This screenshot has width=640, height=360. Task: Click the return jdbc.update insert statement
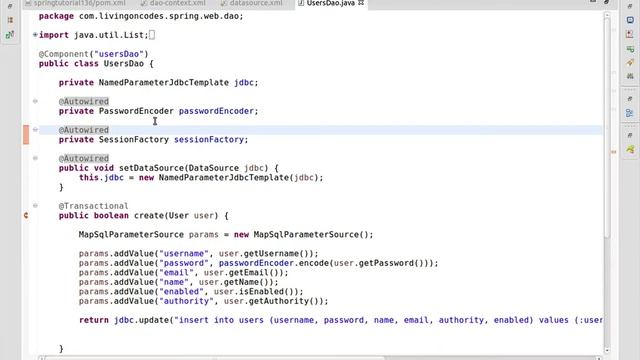click(341, 320)
